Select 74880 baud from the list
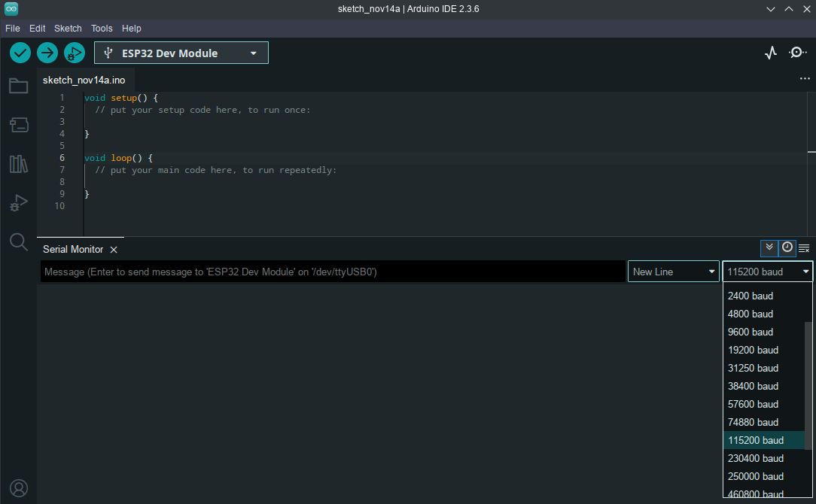 coord(763,422)
